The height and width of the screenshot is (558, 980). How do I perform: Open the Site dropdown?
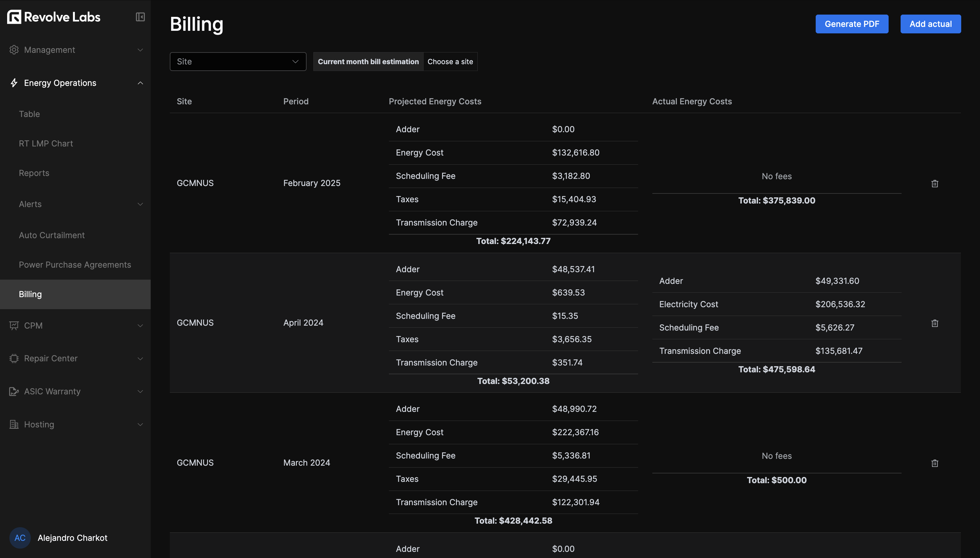click(238, 61)
